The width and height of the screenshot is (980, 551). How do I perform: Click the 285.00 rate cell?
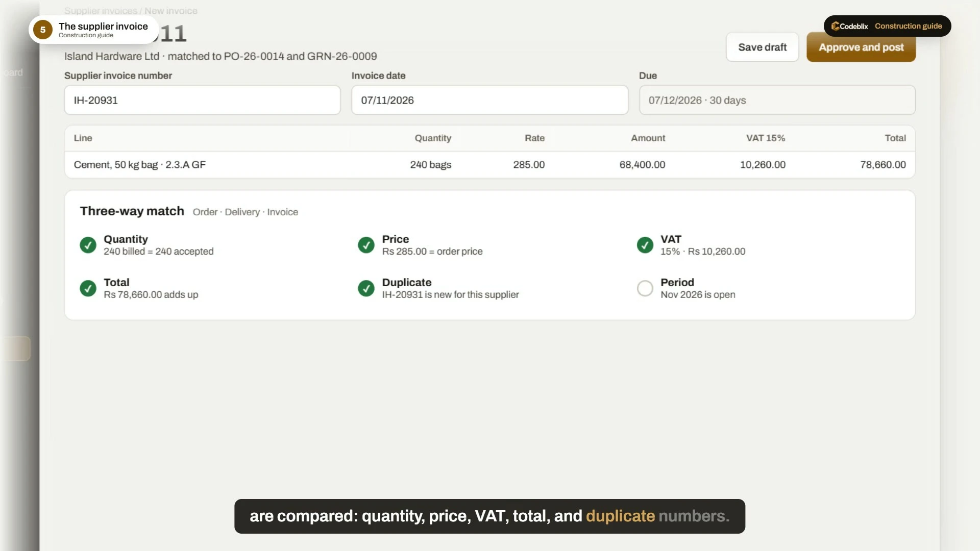tap(529, 165)
